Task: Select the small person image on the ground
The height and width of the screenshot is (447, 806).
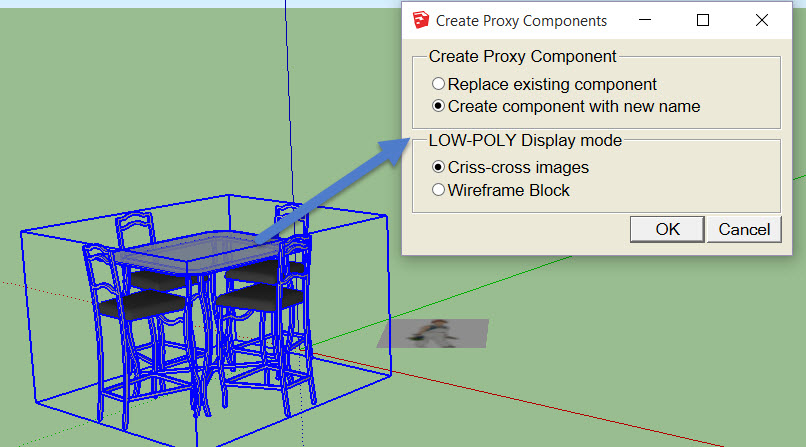Action: (433, 334)
